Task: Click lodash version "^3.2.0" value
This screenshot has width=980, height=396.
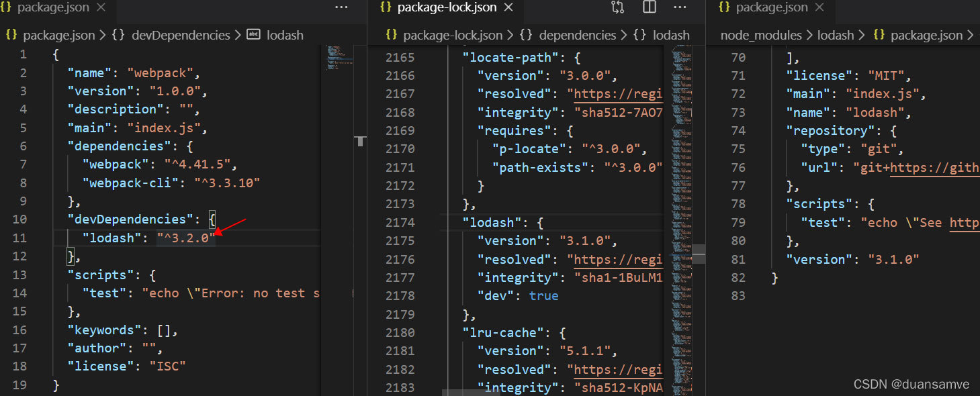Action: (x=186, y=238)
